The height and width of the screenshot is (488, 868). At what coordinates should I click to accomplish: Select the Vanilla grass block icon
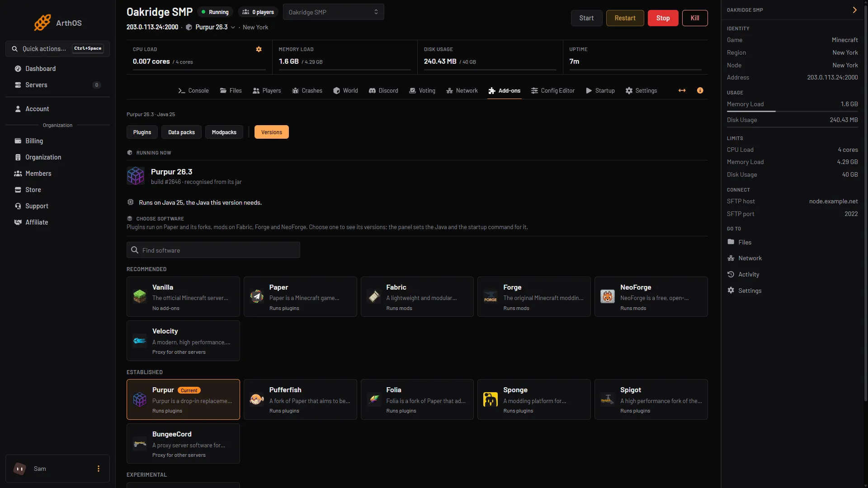coord(140,296)
